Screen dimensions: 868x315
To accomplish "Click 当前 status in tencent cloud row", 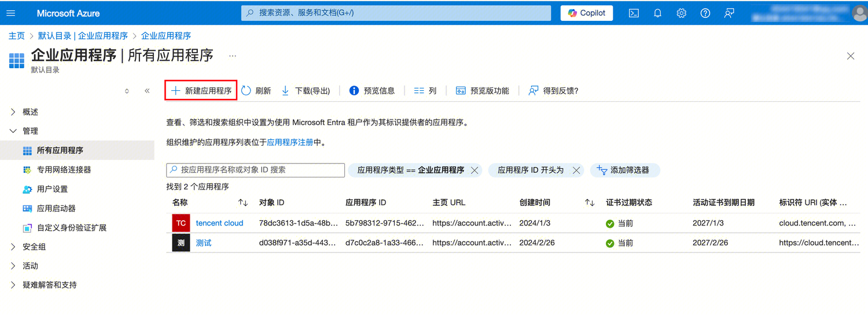I will pos(620,224).
